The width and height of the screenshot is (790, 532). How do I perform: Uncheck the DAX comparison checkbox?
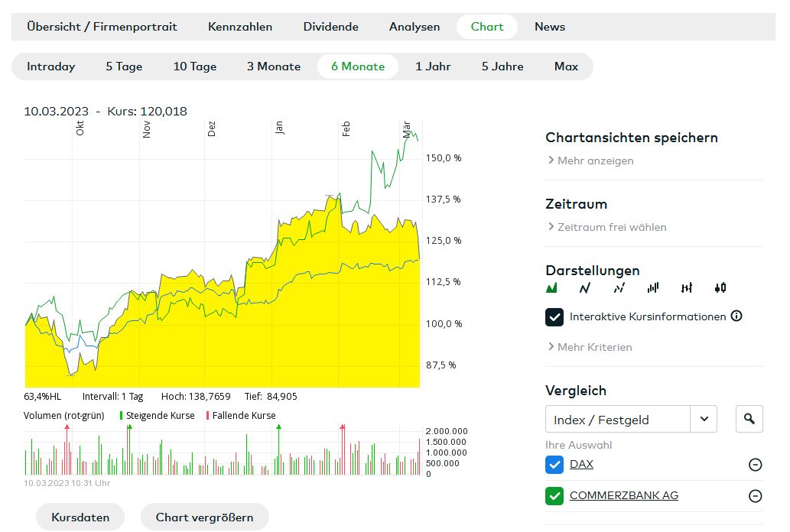click(554, 465)
